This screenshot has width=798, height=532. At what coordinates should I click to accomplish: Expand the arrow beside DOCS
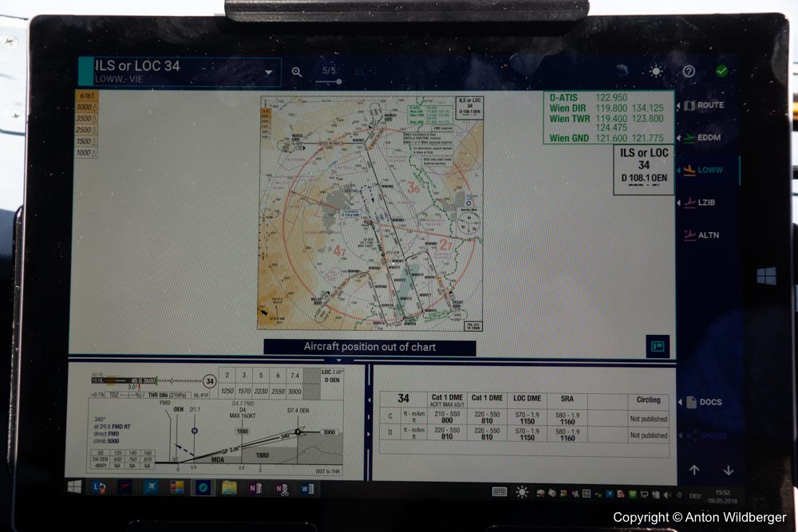pos(680,402)
